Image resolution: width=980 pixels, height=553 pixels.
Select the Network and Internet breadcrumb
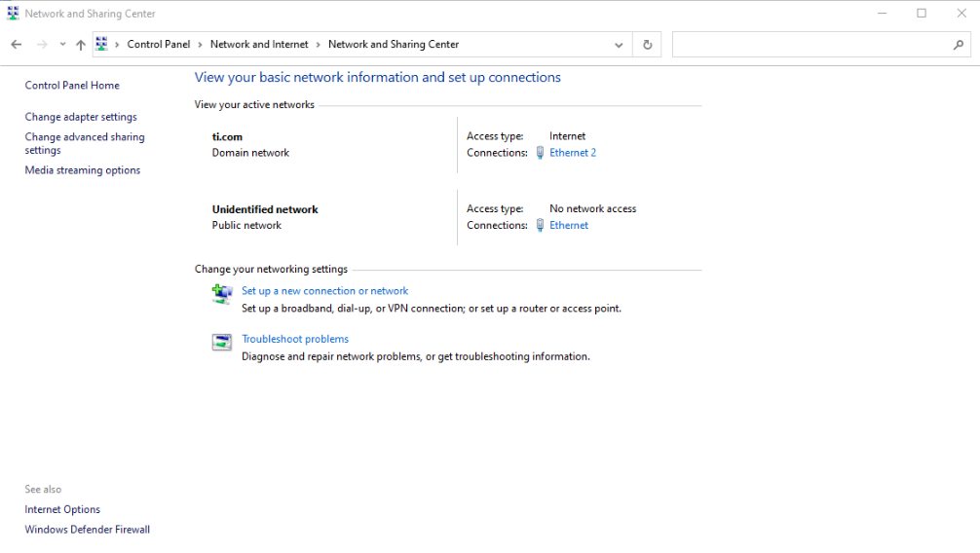(x=259, y=45)
